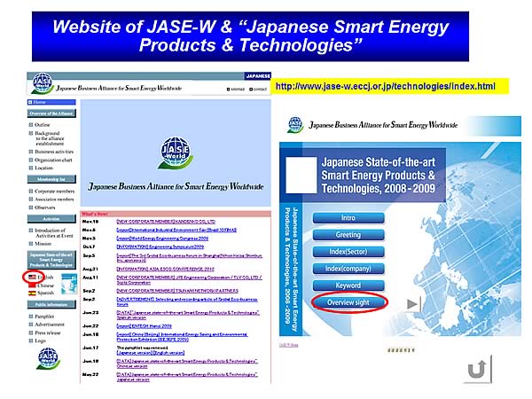The image size is (532, 399).
Task: Open the contact link in header
Action: click(x=258, y=90)
